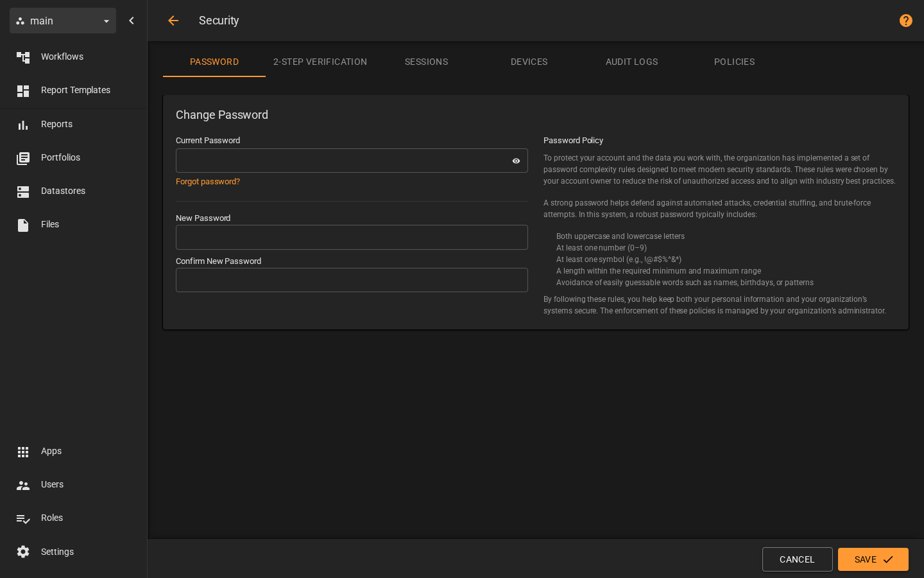Click the Datastores storage icon
This screenshot has width=924, height=578.
[x=23, y=191]
